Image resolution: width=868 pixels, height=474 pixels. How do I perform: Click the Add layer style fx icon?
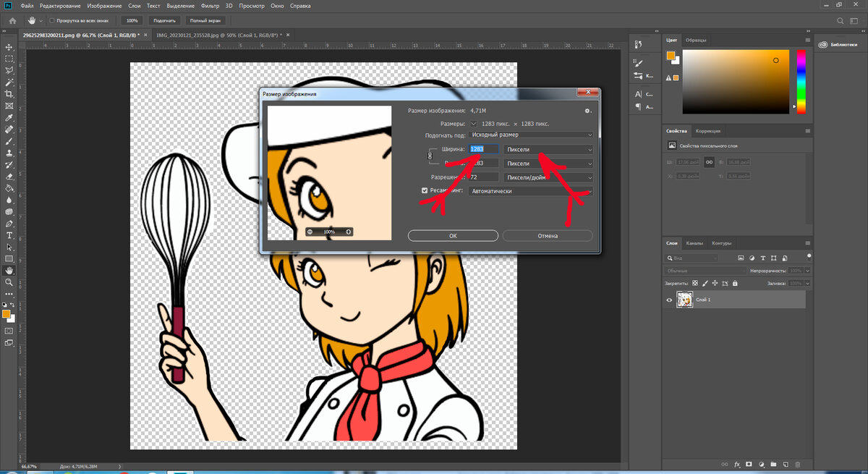[x=737, y=464]
